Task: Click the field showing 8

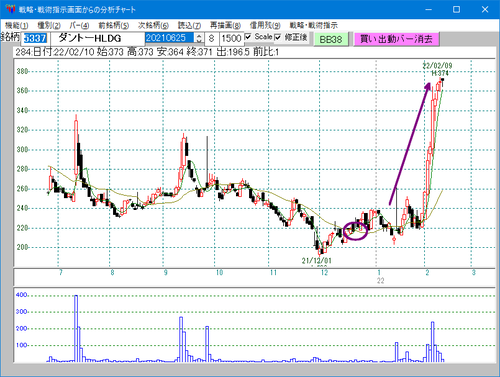Action: 211,38
